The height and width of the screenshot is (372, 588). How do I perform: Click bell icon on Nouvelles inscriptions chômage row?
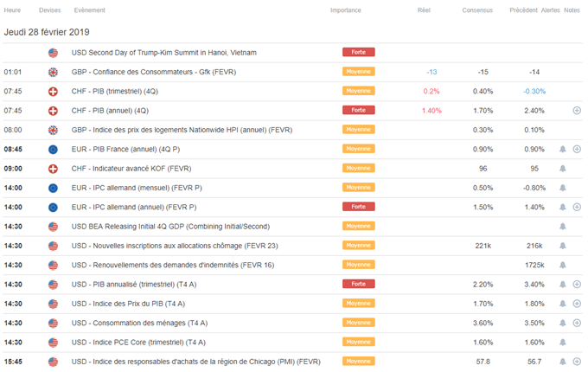pyautogui.click(x=563, y=246)
